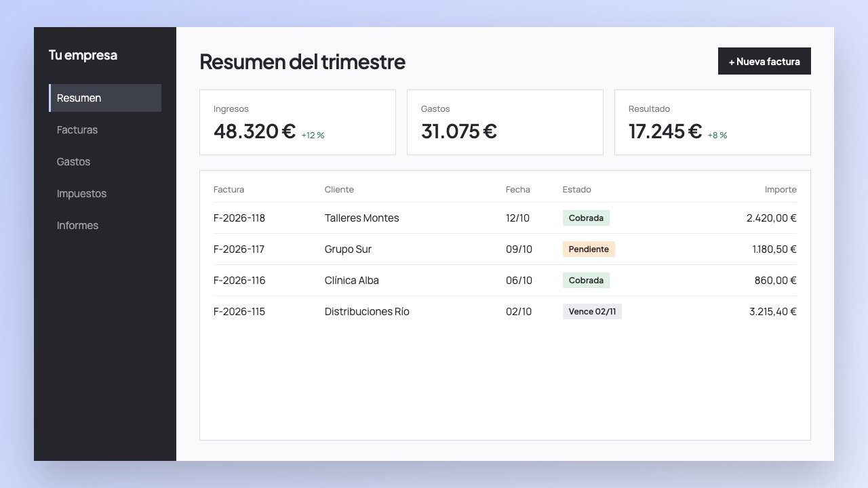Open invoice F-2026-116
Screen dimensions: 868x488
tap(239, 280)
